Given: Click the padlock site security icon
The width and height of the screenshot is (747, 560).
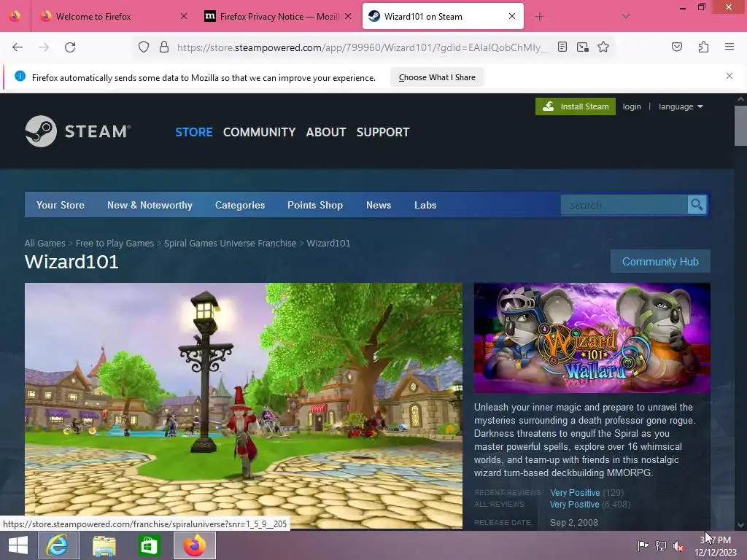Looking at the screenshot, I should (164, 47).
